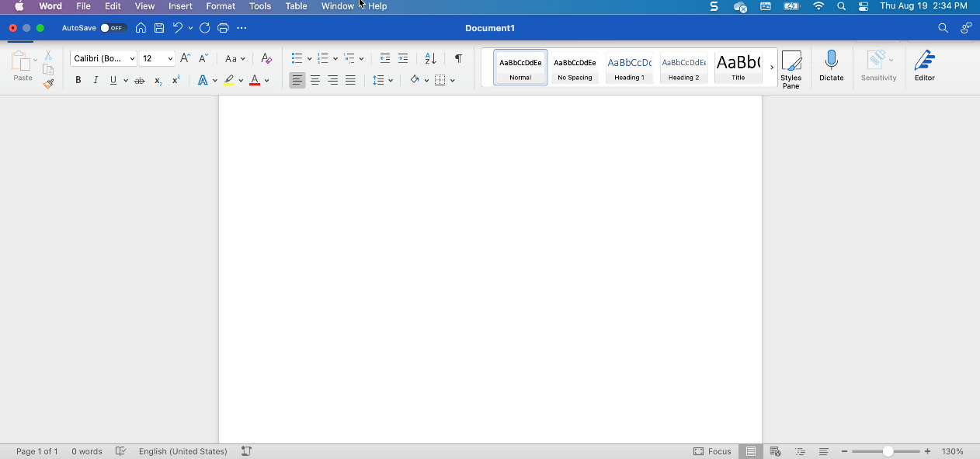This screenshot has height=459, width=980.
Task: Open the undo history dropdown arrow
Action: (x=190, y=29)
